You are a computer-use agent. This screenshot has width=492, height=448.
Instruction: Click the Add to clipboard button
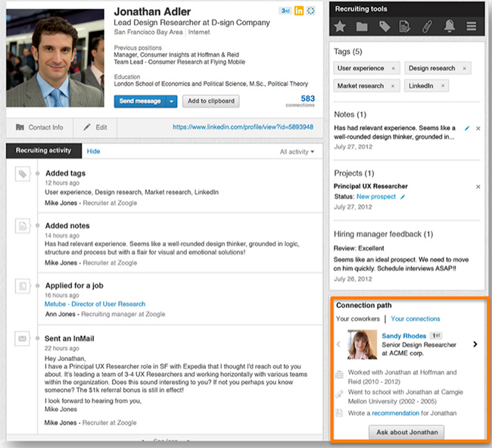[211, 101]
